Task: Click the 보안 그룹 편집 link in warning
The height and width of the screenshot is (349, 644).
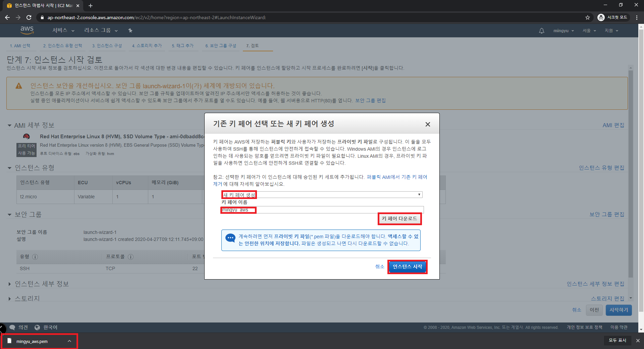Action: pyautogui.click(x=370, y=100)
